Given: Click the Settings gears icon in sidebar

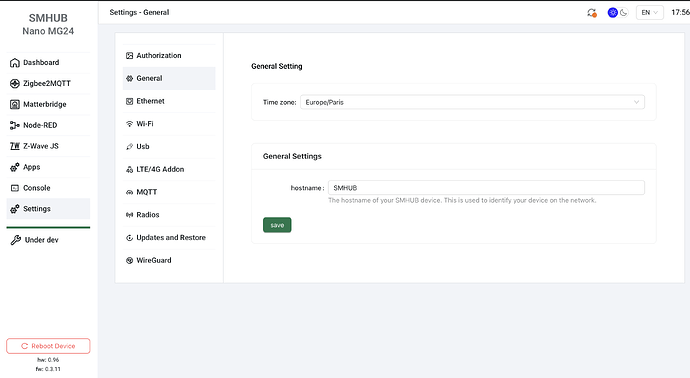Looking at the screenshot, I should click(x=15, y=209).
